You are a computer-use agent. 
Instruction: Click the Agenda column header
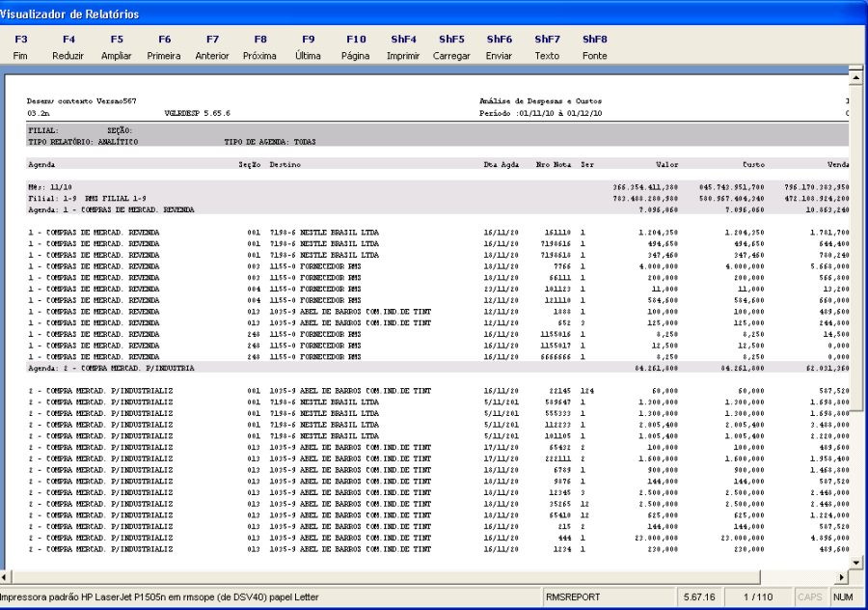click(41, 164)
